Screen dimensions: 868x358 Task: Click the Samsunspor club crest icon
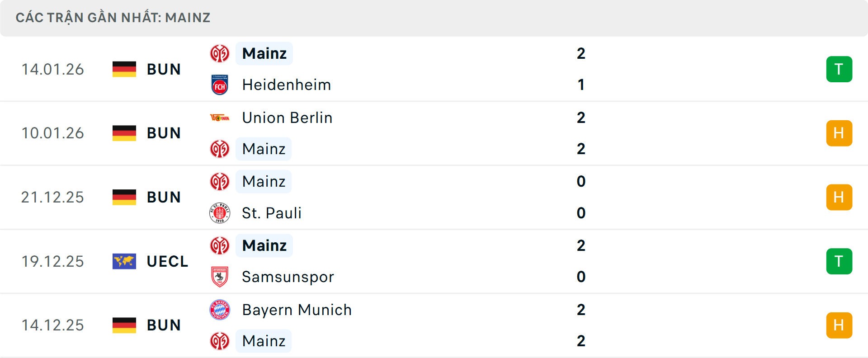click(220, 277)
